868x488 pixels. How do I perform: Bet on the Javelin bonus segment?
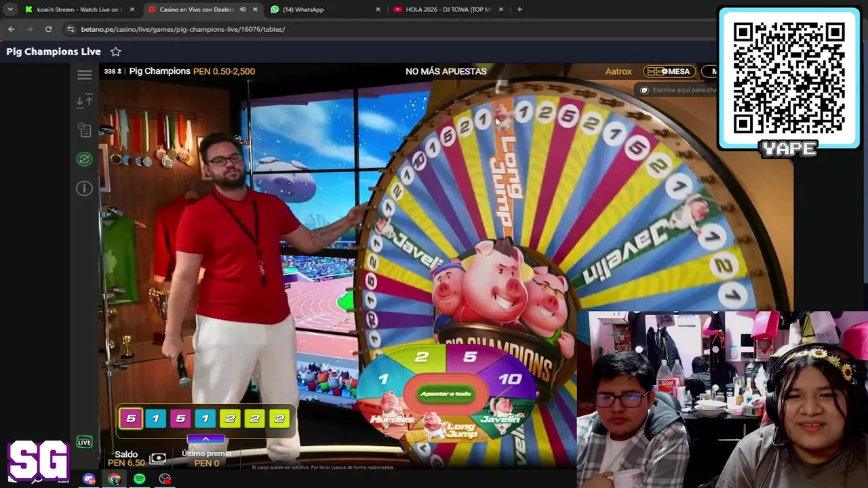pyautogui.click(x=500, y=412)
